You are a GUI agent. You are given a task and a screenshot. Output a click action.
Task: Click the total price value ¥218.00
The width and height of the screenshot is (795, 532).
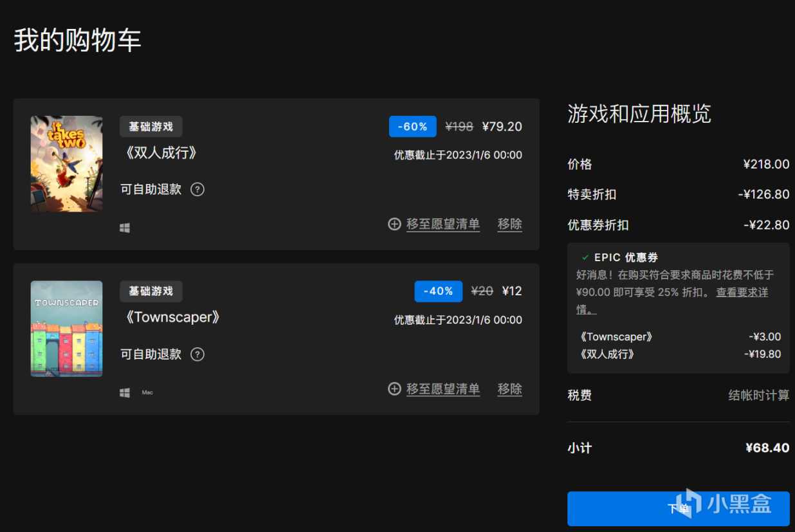pyautogui.click(x=766, y=164)
